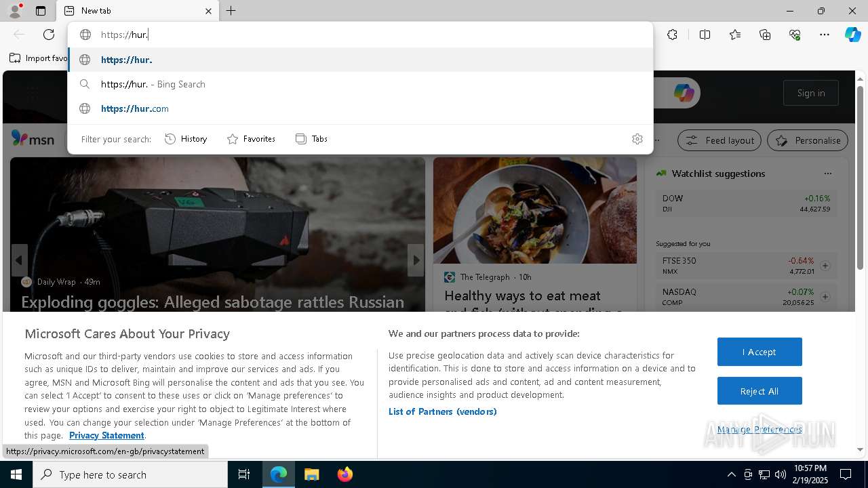Open Settings and more ellipsis menu

[x=825, y=35]
